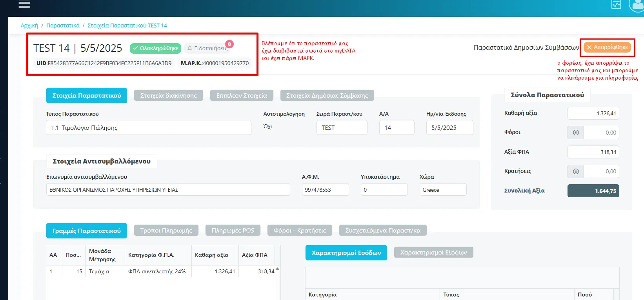Click the info icon next to Κρατήσεις
The height and width of the screenshot is (300, 644).
coord(576,171)
